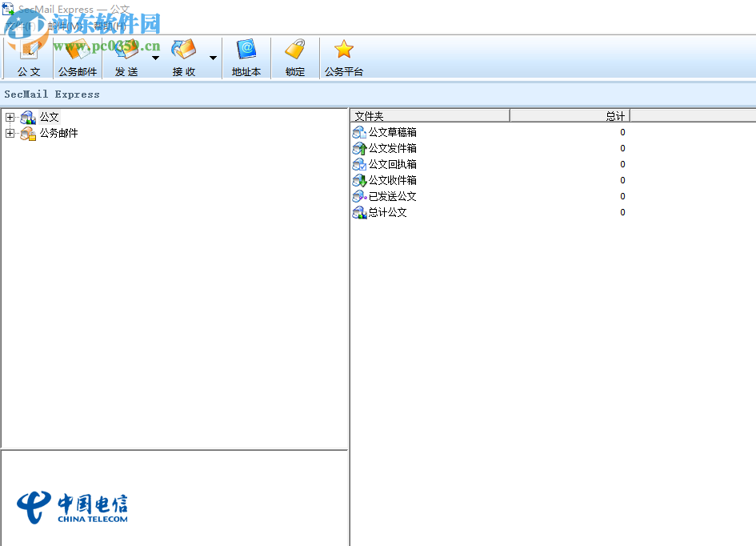Open the 帮助(H) menu
Image resolution: width=756 pixels, height=546 pixels.
[x=110, y=26]
